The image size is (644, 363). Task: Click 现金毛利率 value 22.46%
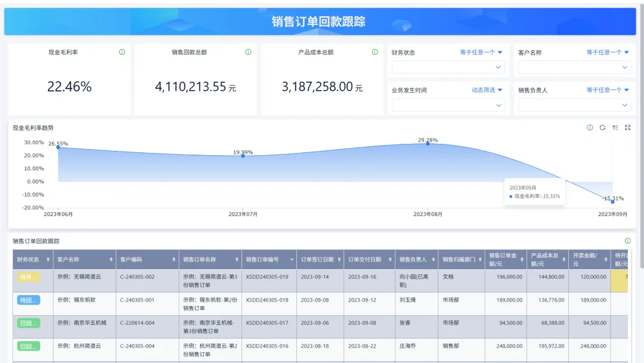69,87
